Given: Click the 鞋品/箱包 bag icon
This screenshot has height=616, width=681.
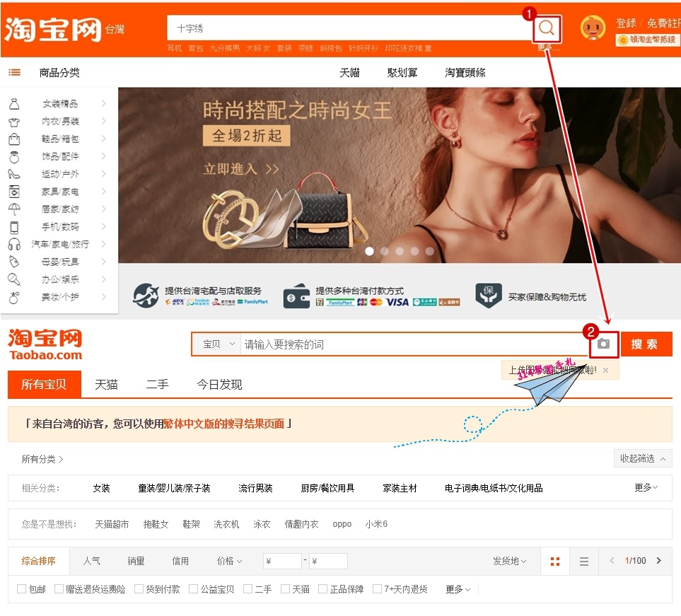Looking at the screenshot, I should point(14,139).
